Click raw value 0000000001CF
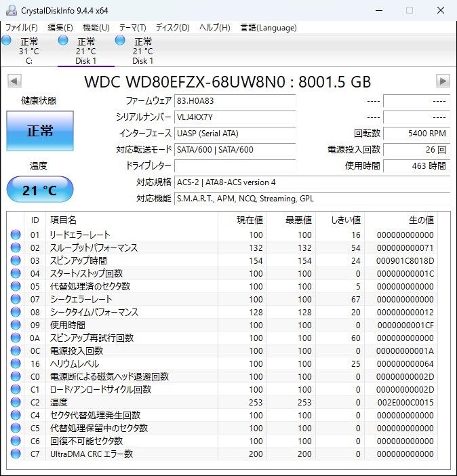Viewport: 457px width, 476px height. click(x=405, y=325)
